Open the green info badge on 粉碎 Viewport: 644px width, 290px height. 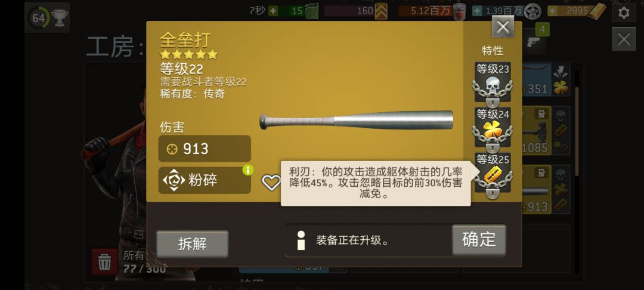(x=247, y=169)
